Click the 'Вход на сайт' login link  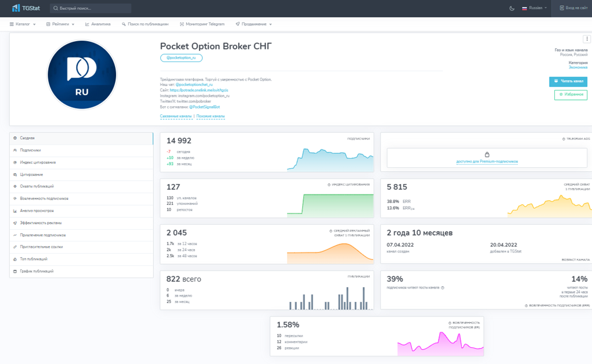pos(573,8)
